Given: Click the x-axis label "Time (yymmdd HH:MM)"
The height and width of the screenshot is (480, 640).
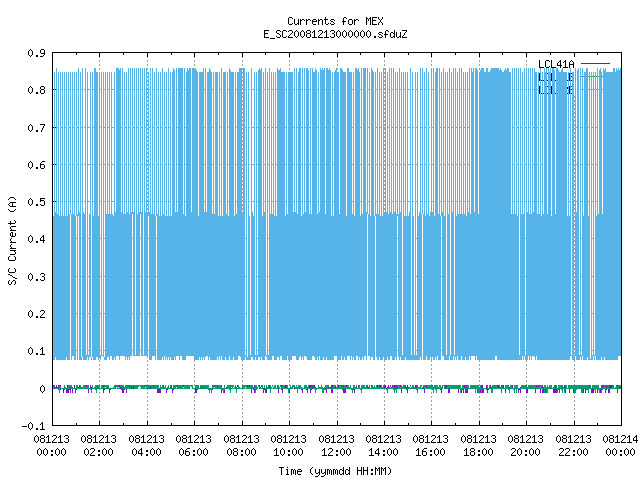Looking at the screenshot, I should [x=335, y=471].
